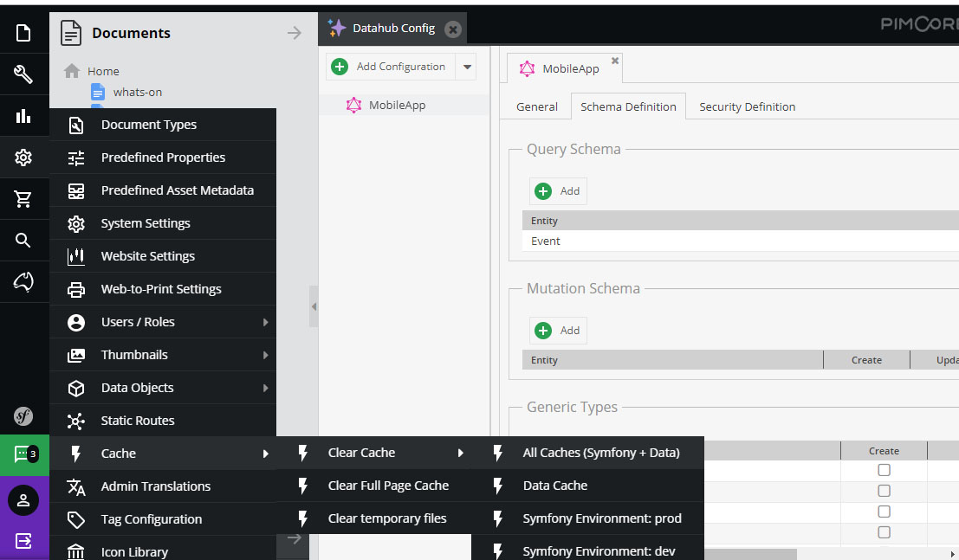Click Static Routes network icon
The width and height of the screenshot is (959, 560).
pos(76,421)
